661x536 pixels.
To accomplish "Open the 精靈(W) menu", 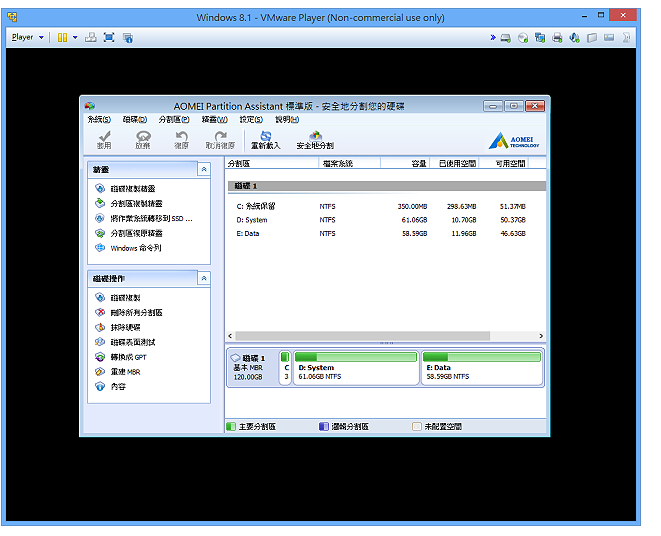I will pos(215,120).
